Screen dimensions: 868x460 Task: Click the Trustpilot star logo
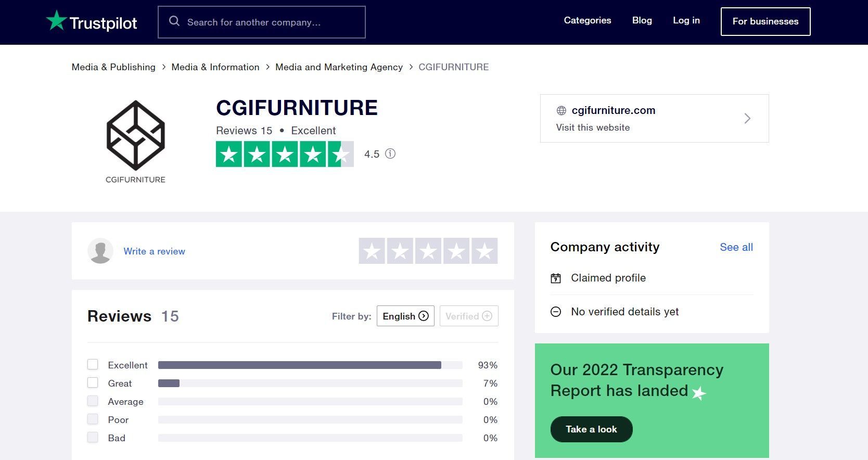point(57,20)
